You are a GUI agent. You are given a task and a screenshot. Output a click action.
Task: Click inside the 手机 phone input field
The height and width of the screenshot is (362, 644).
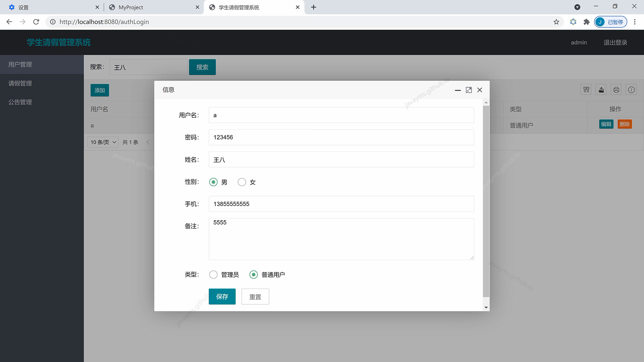click(x=341, y=204)
